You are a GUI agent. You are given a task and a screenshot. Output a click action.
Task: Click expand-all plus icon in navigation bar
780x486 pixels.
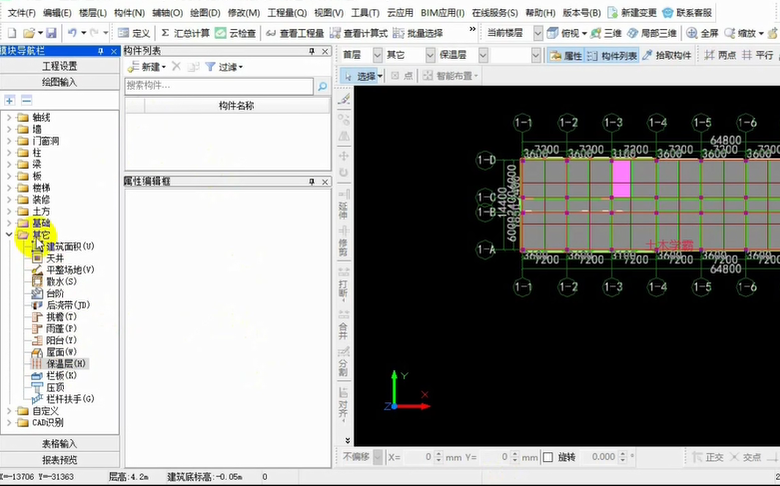[x=9, y=100]
